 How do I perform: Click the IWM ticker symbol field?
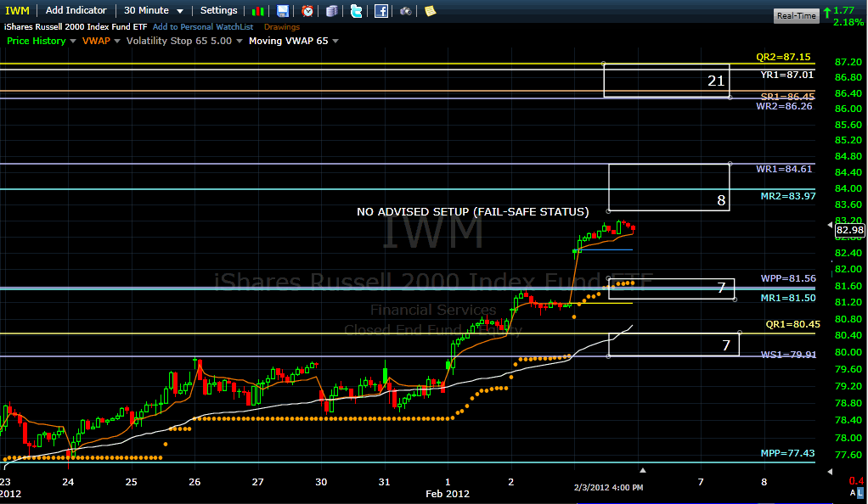(17, 10)
